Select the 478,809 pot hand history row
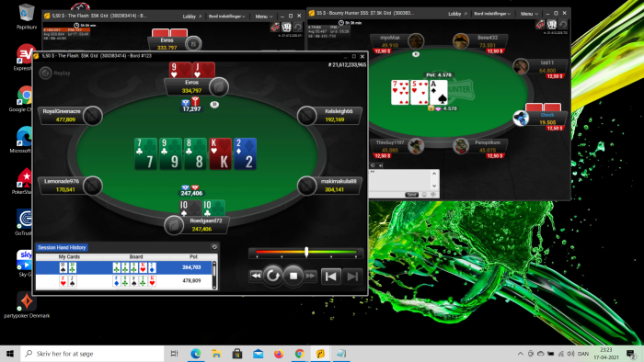The image size is (644, 362). coord(123,281)
